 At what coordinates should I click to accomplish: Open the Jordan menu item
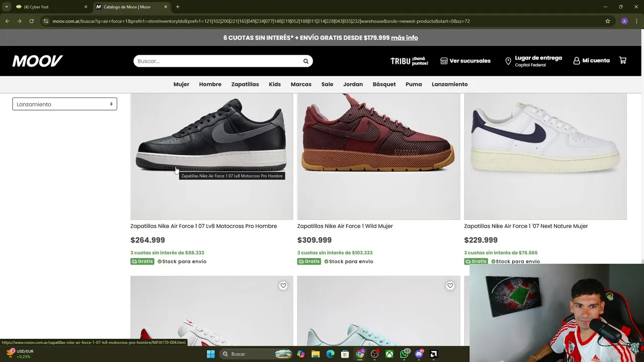point(353,84)
